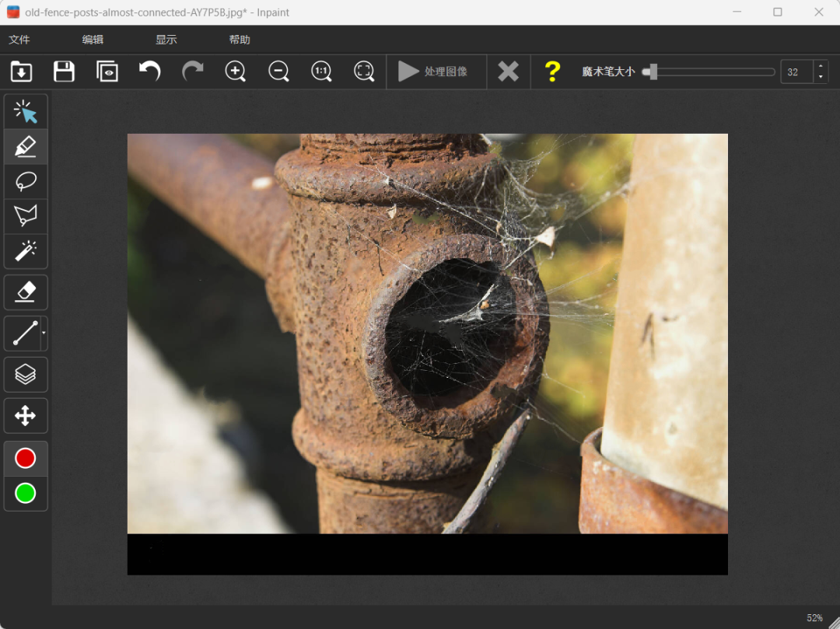Choose the Polygonal lasso tool
840x629 pixels.
coord(26,216)
